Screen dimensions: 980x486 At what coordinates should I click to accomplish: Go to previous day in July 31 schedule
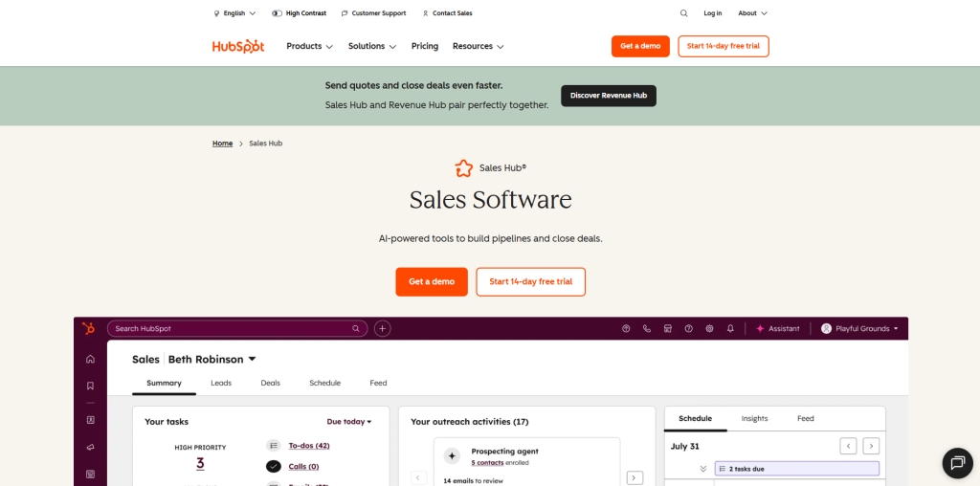click(848, 446)
